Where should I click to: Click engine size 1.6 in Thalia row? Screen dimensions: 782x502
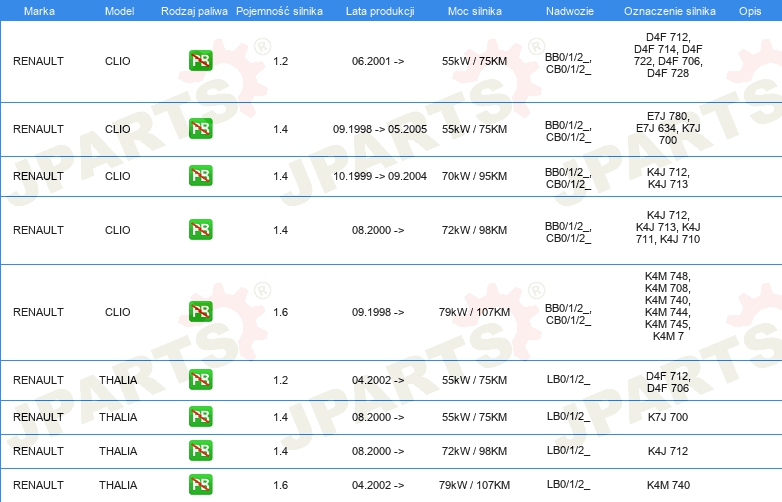(281, 485)
